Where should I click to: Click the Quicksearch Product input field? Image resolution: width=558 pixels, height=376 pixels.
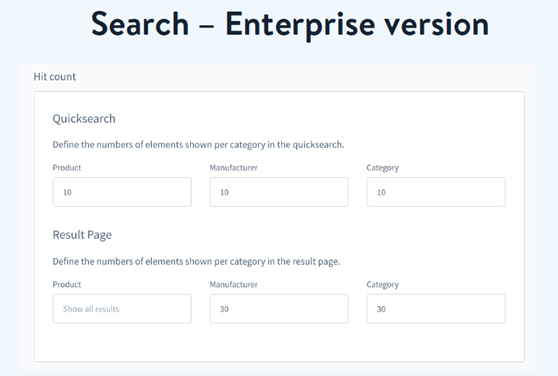pyautogui.click(x=122, y=192)
